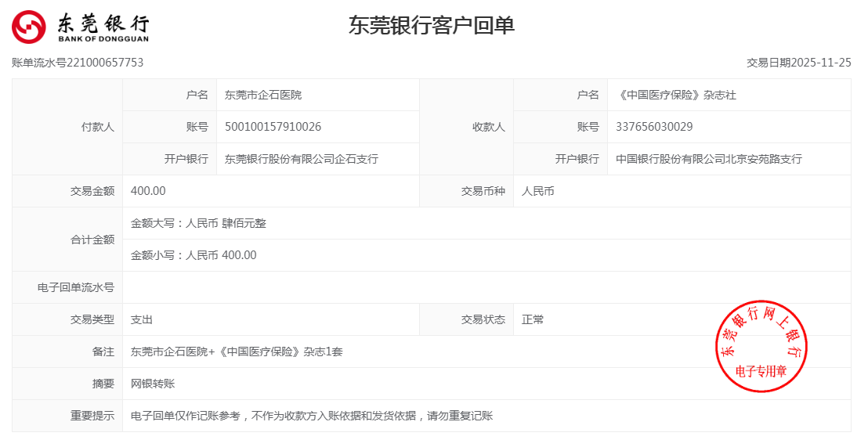This screenshot has width=868, height=447.
Task: Click the empty 电子回单流水号 field
Action: coord(486,287)
